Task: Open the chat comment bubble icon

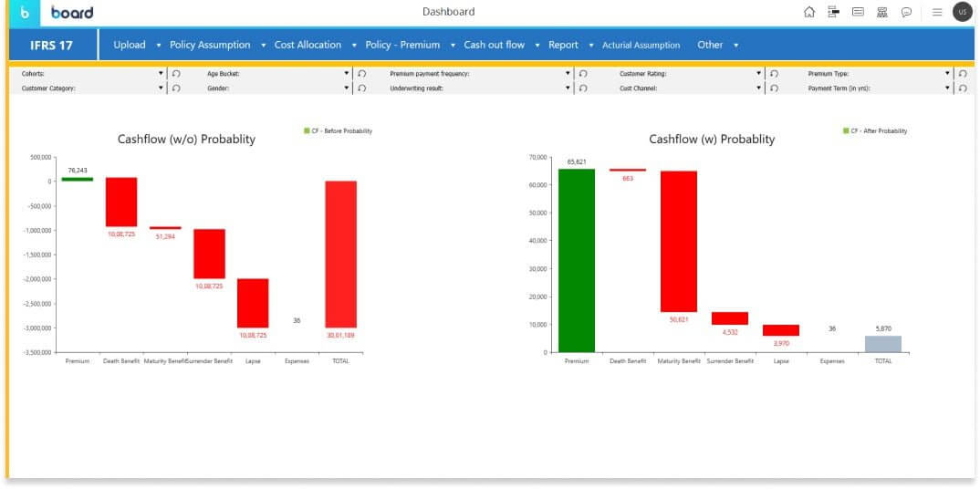Action: 906,12
